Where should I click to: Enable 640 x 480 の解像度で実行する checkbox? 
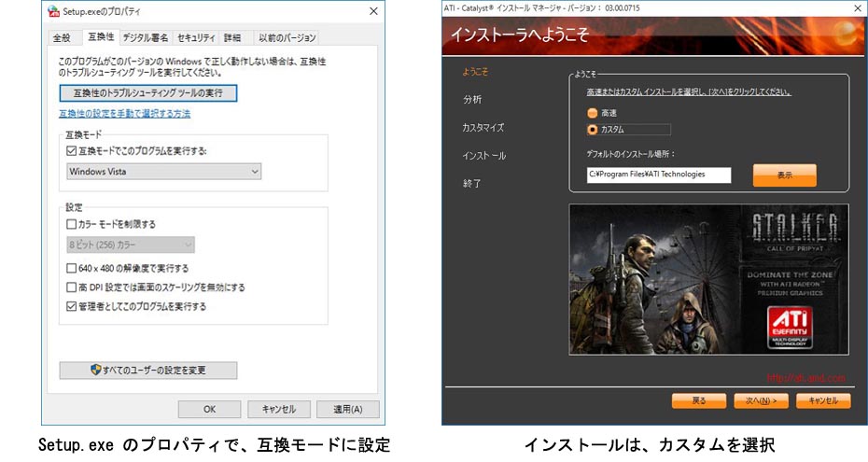click(x=71, y=269)
